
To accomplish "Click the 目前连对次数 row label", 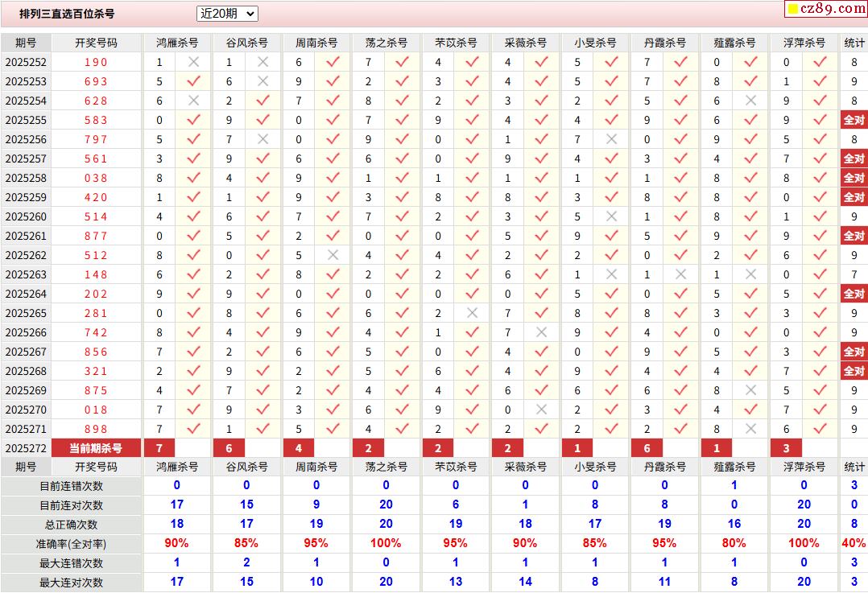I will click(x=72, y=505).
